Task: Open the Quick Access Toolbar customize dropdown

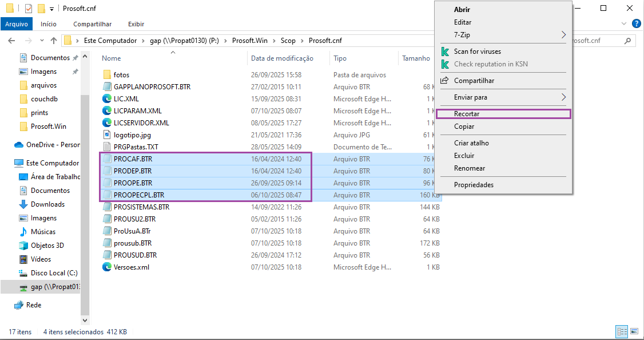Action: [51, 9]
